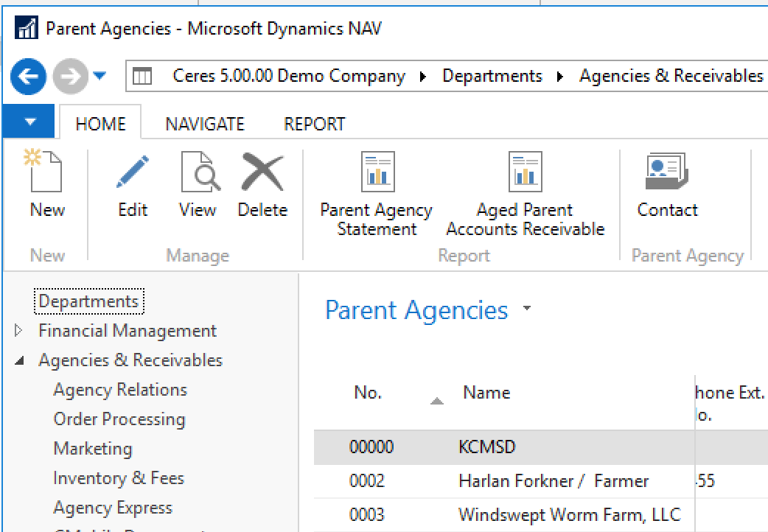Open Agency Relations in the sidebar
Viewport: 768px width, 532px height.
(120, 390)
